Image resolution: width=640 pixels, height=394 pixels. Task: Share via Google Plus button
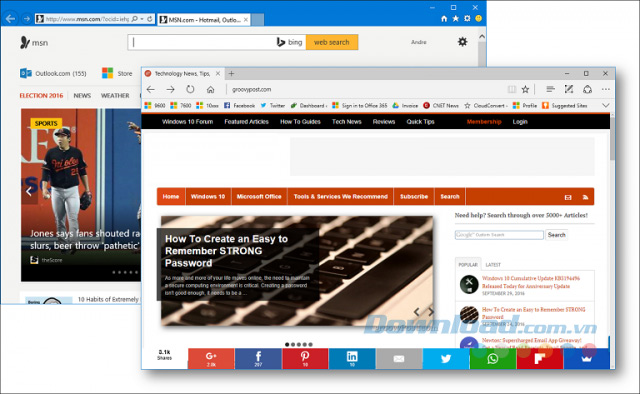(x=211, y=358)
